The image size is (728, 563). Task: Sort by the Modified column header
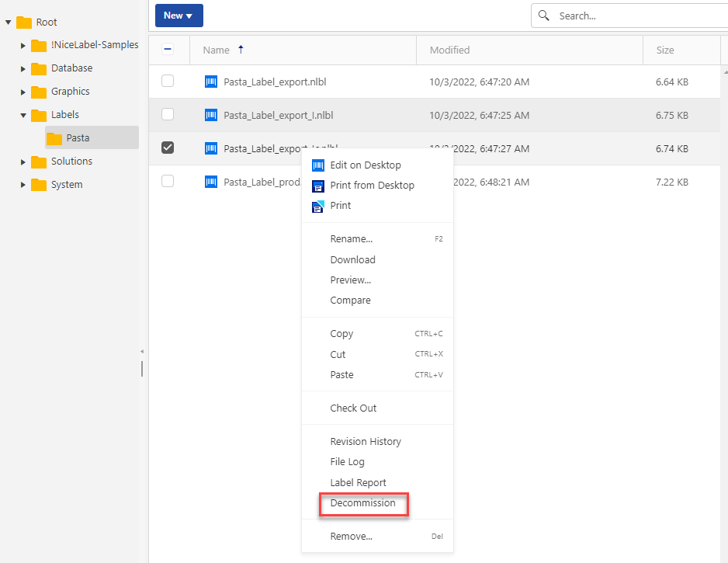[x=450, y=50]
